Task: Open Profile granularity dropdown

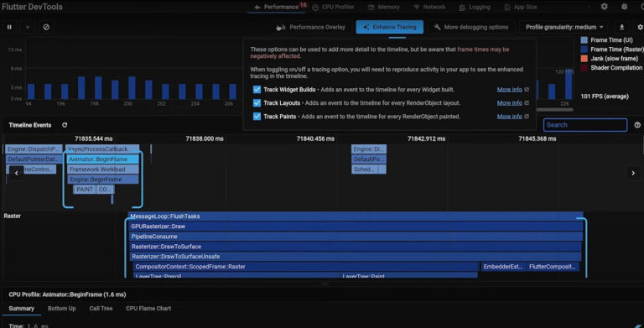Action: (564, 27)
